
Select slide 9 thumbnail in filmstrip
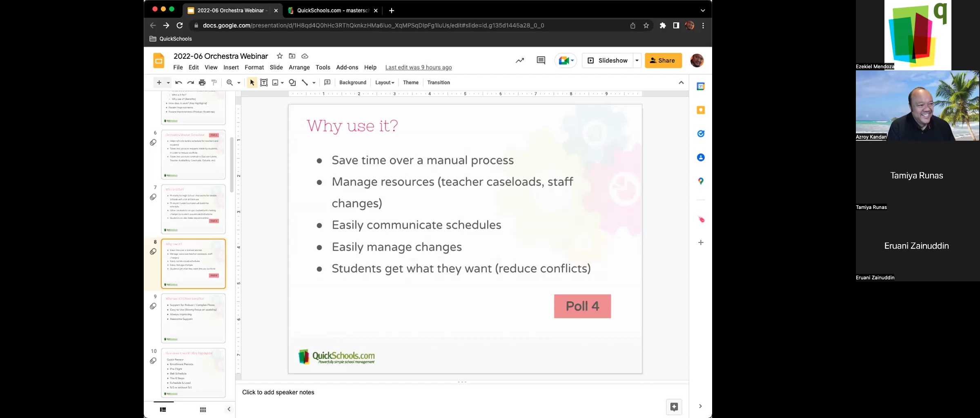194,318
